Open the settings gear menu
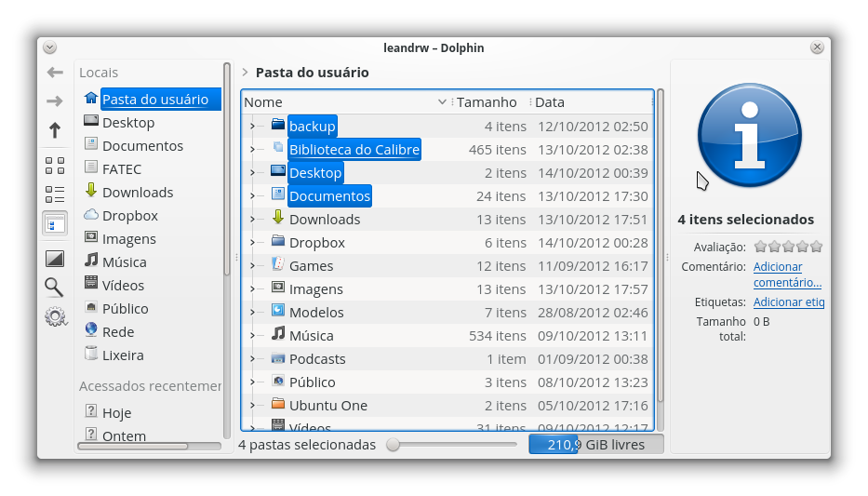Image resolution: width=868 pixels, height=496 pixels. (x=56, y=316)
